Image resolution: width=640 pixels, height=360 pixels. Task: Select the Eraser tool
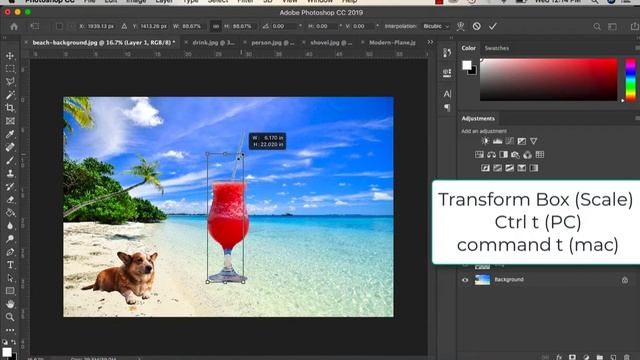(x=10, y=200)
